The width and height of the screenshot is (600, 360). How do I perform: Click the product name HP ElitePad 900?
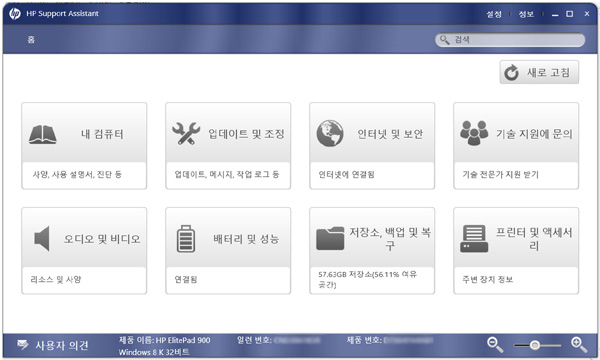click(x=183, y=340)
